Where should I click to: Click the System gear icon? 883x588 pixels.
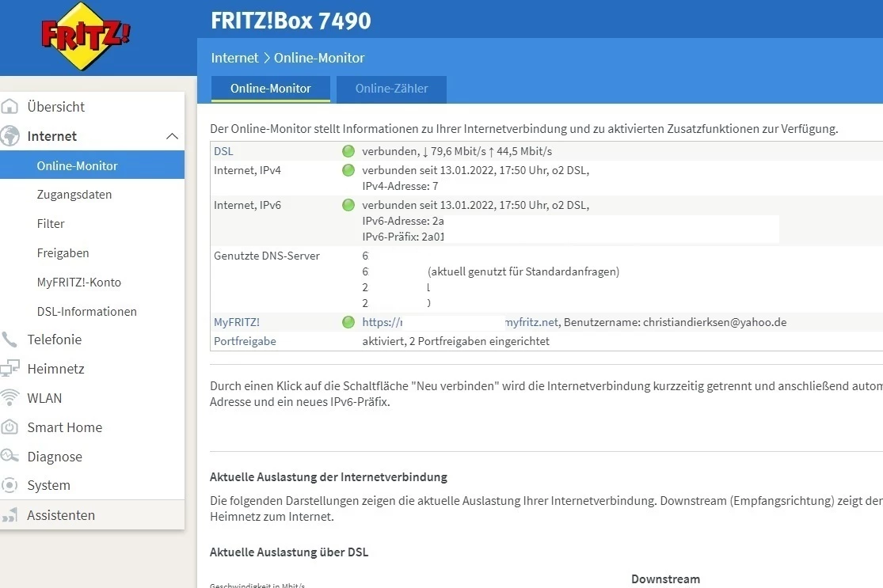pos(10,485)
